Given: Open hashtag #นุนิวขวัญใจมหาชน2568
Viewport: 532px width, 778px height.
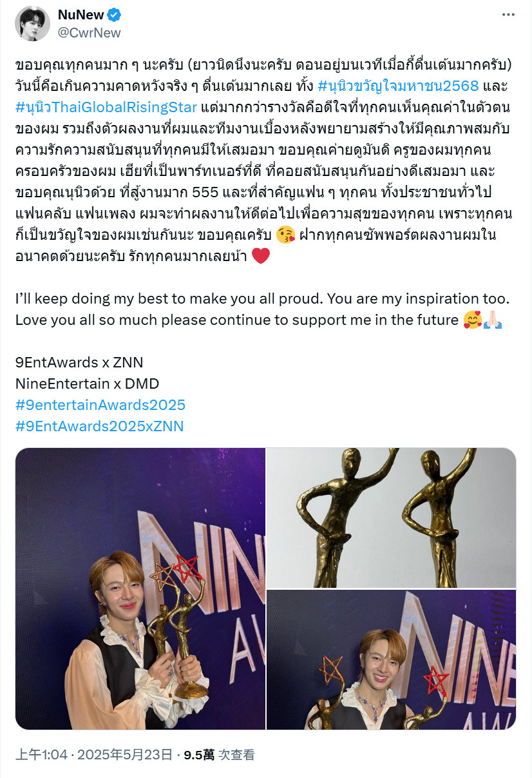Looking at the screenshot, I should pyautogui.click(x=398, y=88).
